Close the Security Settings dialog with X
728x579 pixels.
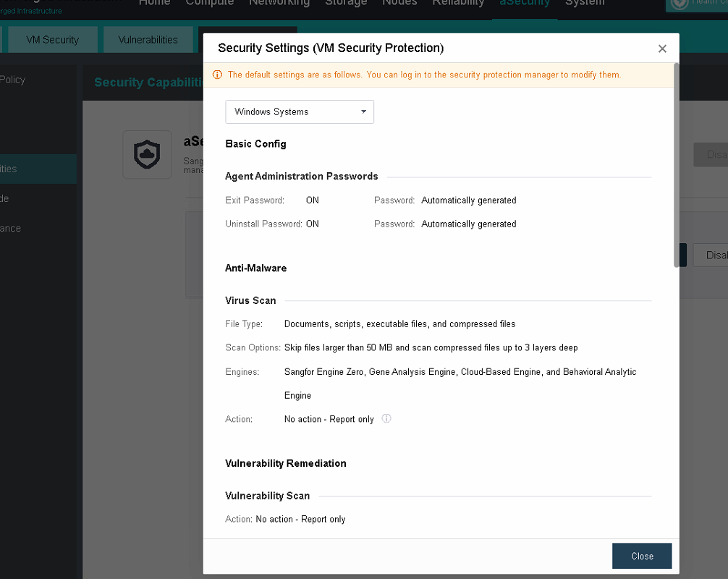[661, 49]
